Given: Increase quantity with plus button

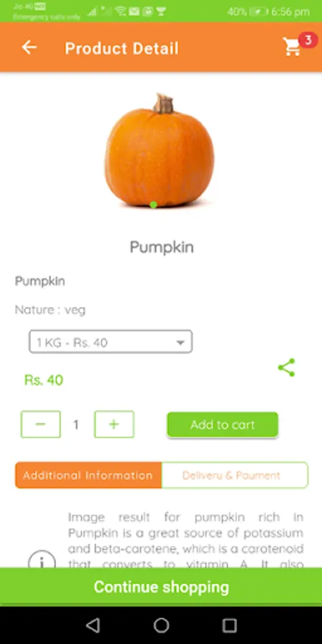Looking at the screenshot, I should tap(114, 424).
